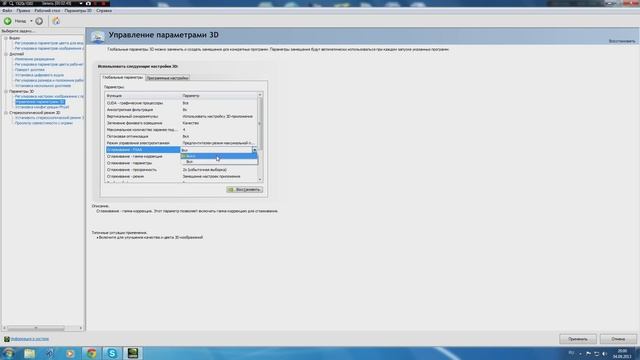Screen dimensions: 640x360
Task: Show hidden tray icons arrow
Action: coord(580,353)
